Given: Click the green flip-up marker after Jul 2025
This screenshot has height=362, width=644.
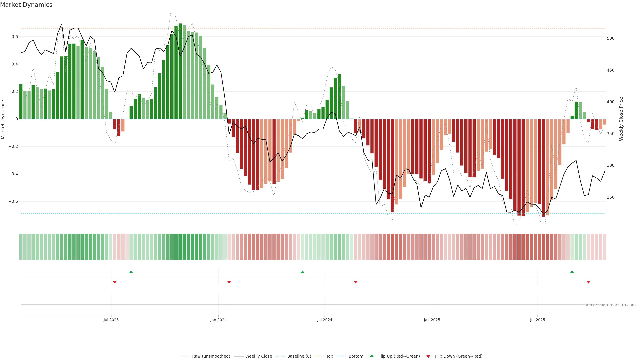Looking at the screenshot, I should coord(572,272).
